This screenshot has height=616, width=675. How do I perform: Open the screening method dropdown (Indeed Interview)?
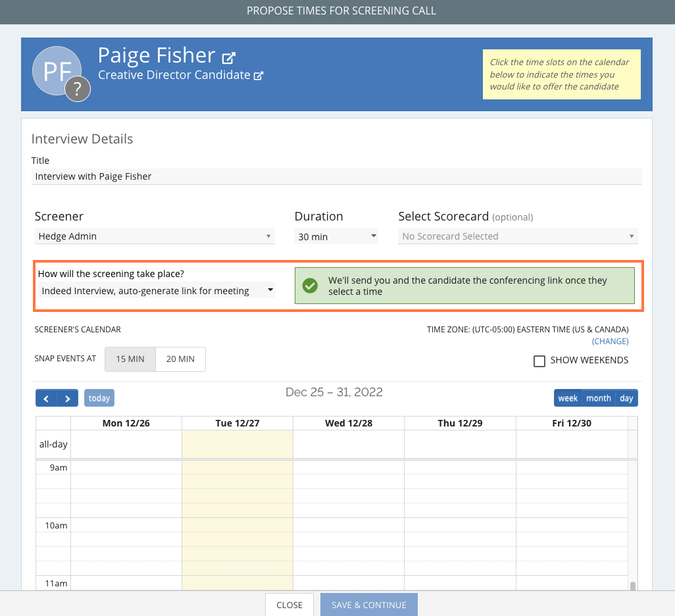tap(157, 291)
